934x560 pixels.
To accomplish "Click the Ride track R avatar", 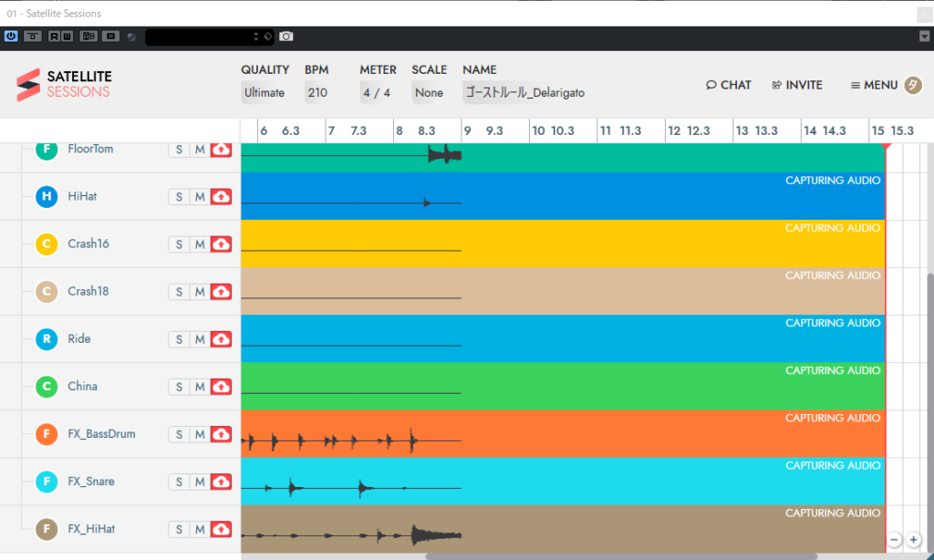I will pos(47,339).
